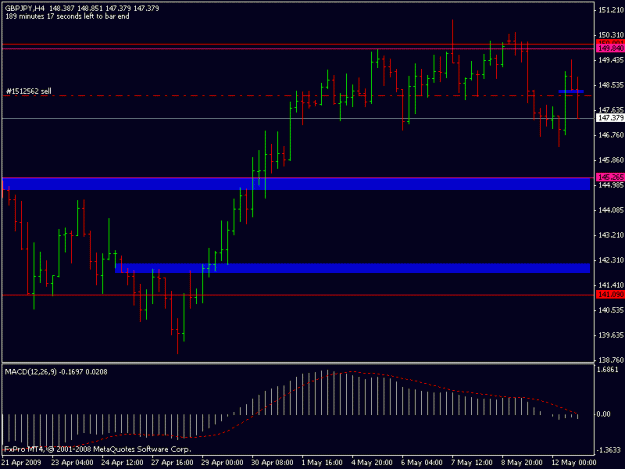
Task: Click the 145.265 magenta price tag
Action: tap(610, 177)
